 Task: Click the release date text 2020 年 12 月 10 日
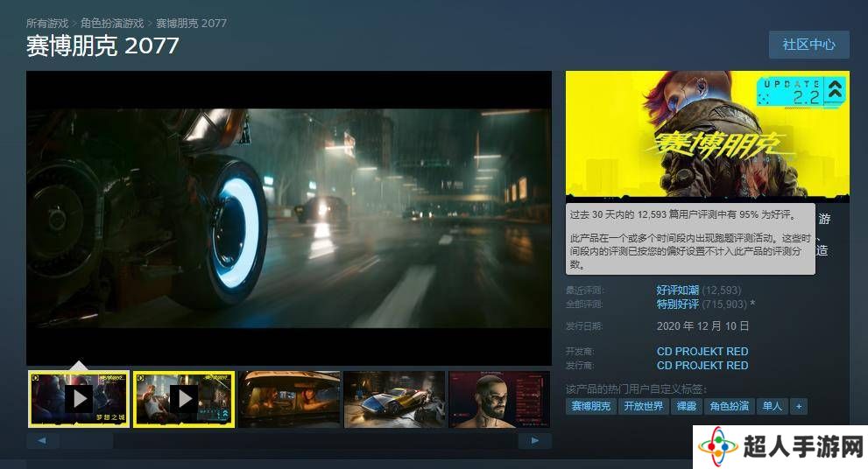(702, 326)
